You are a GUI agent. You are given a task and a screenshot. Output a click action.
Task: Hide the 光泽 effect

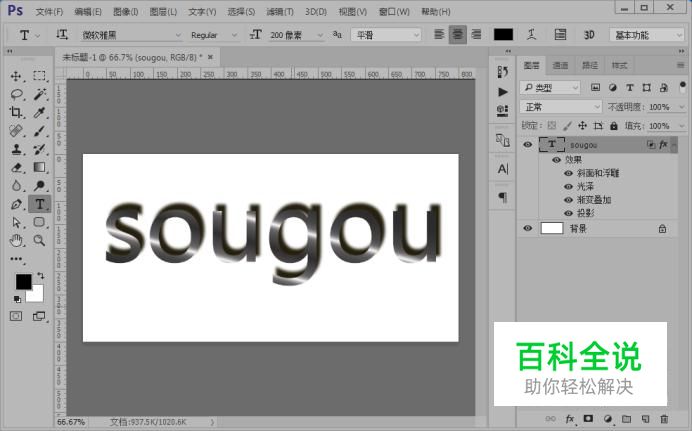pos(568,187)
